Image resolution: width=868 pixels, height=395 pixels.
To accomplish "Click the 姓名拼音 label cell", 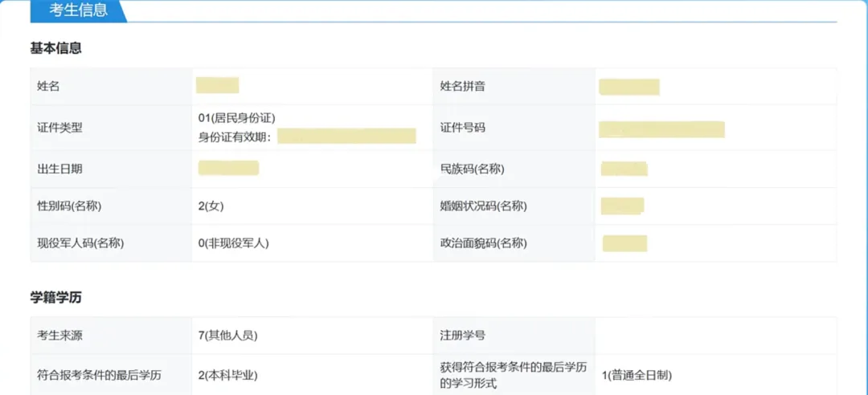I will pyautogui.click(x=514, y=86).
